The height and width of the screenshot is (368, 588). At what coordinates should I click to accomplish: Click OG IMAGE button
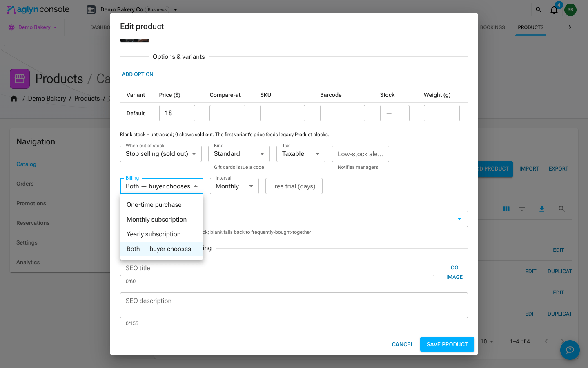click(x=454, y=272)
